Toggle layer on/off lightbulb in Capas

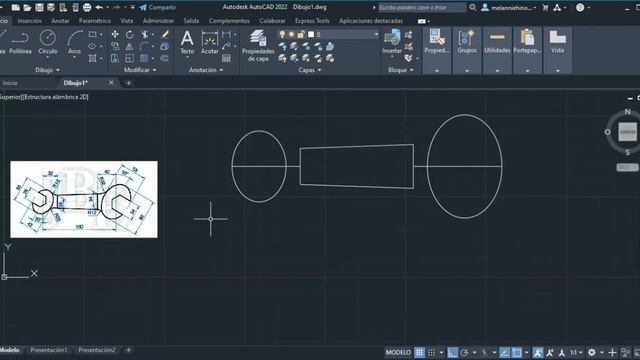[282, 35]
